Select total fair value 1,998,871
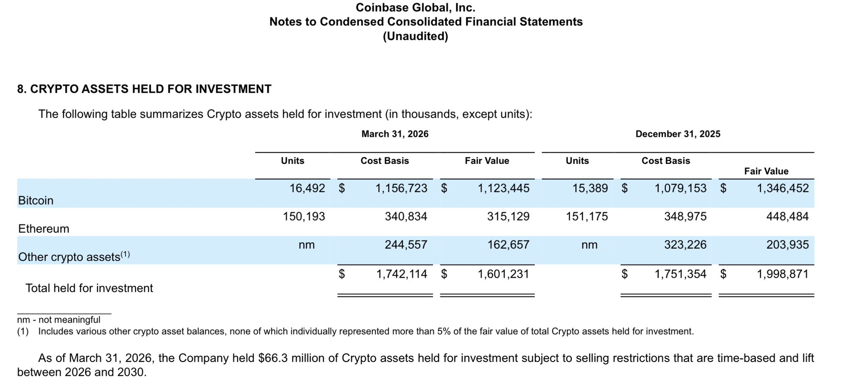868x387 pixels. pos(783,274)
